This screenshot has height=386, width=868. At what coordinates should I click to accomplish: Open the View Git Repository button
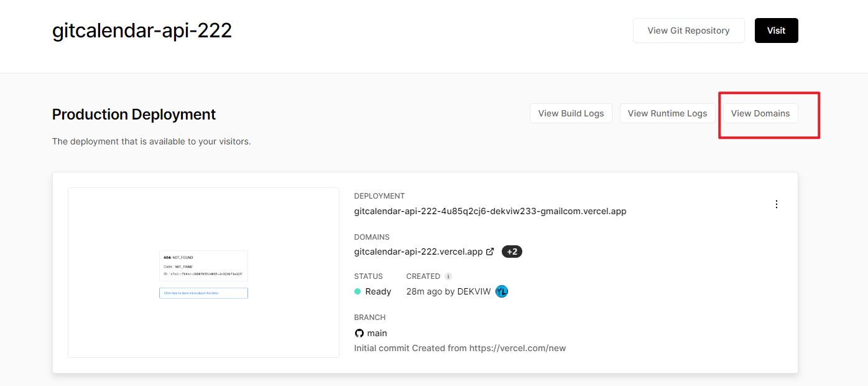tap(688, 31)
